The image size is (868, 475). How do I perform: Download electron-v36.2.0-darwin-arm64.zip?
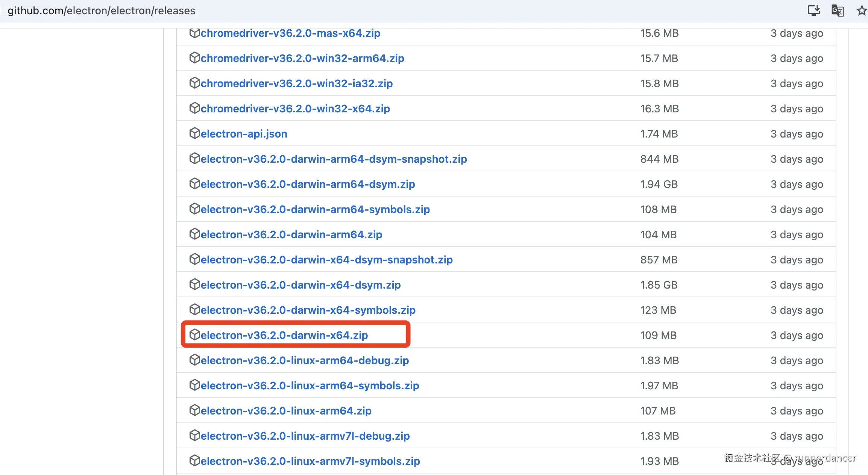pos(291,234)
